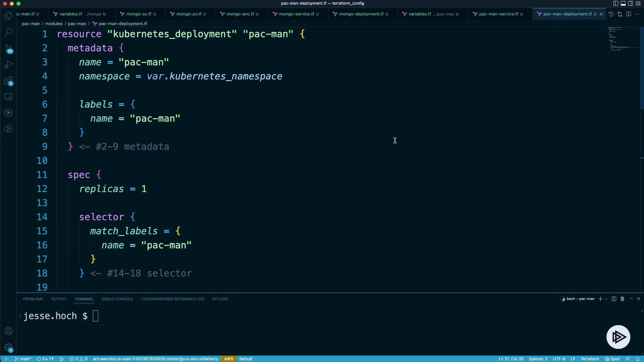The image size is (644, 362).
Task: Switch to mongo-deployment.tf tab
Action: pos(361,14)
